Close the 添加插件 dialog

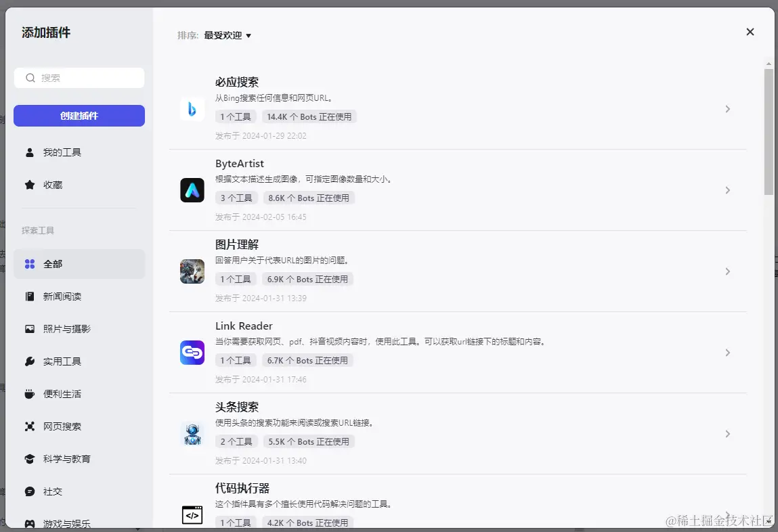[x=750, y=32]
